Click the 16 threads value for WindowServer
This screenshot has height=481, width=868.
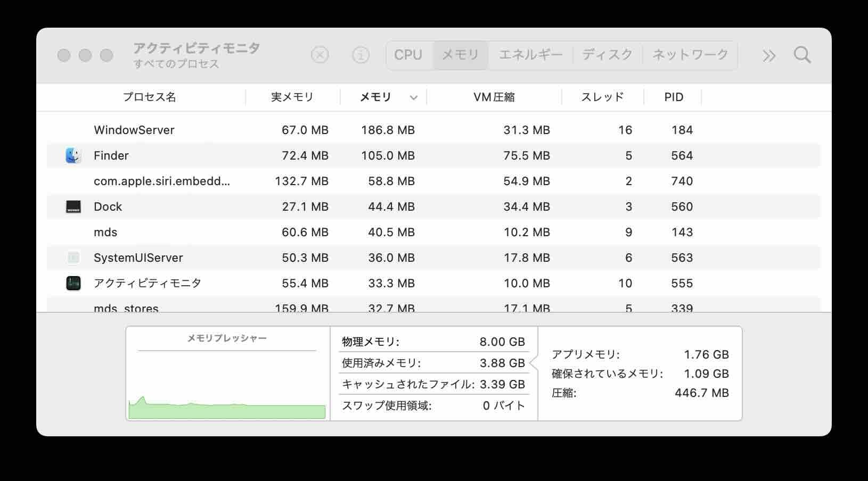click(x=625, y=130)
